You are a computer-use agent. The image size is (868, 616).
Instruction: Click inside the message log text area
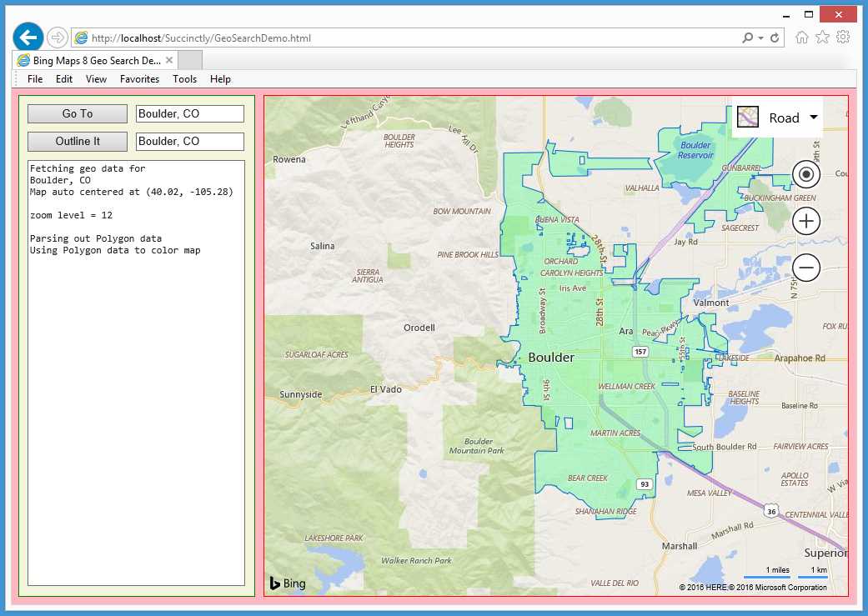[x=136, y=373]
